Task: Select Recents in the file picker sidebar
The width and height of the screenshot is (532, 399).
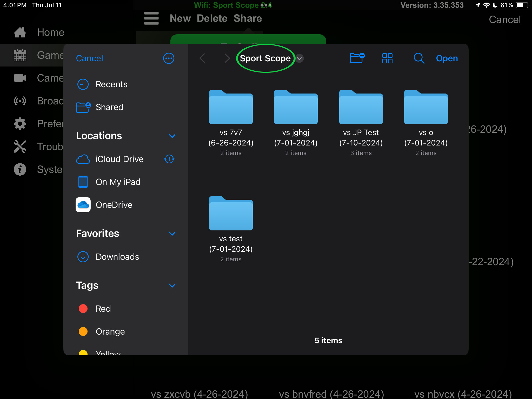Action: (126, 84)
